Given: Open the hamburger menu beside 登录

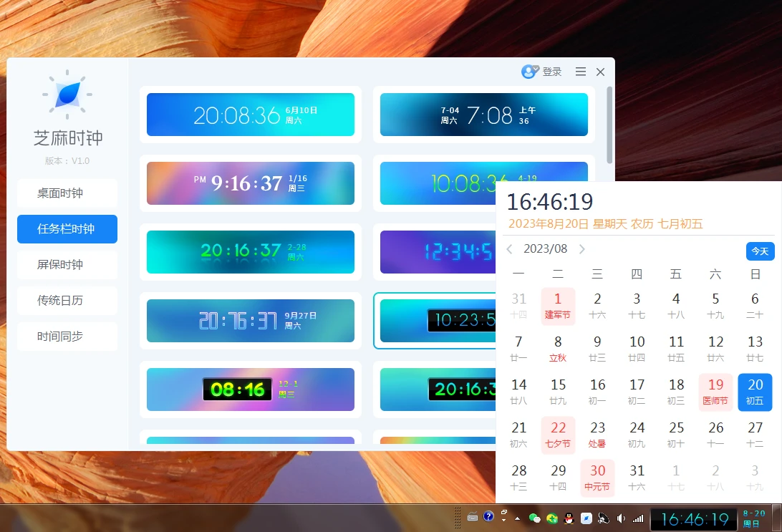Looking at the screenshot, I should pyautogui.click(x=581, y=72).
